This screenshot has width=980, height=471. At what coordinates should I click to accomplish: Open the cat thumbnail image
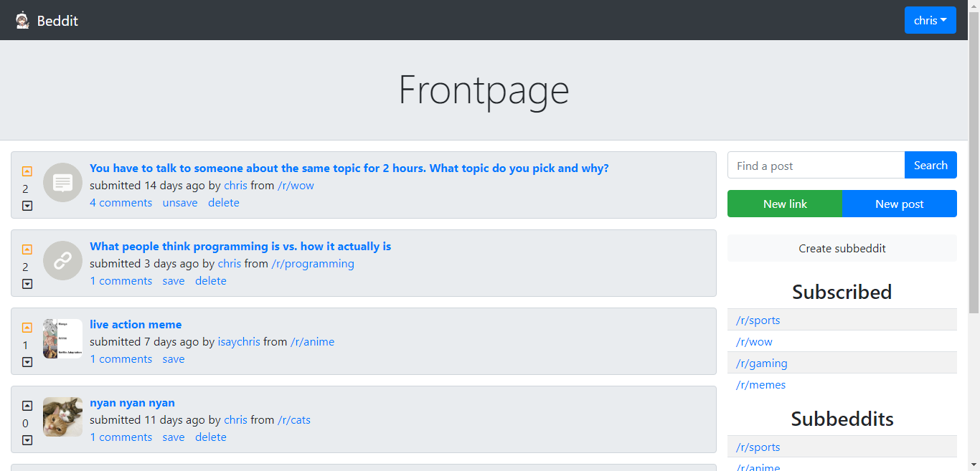(x=62, y=417)
